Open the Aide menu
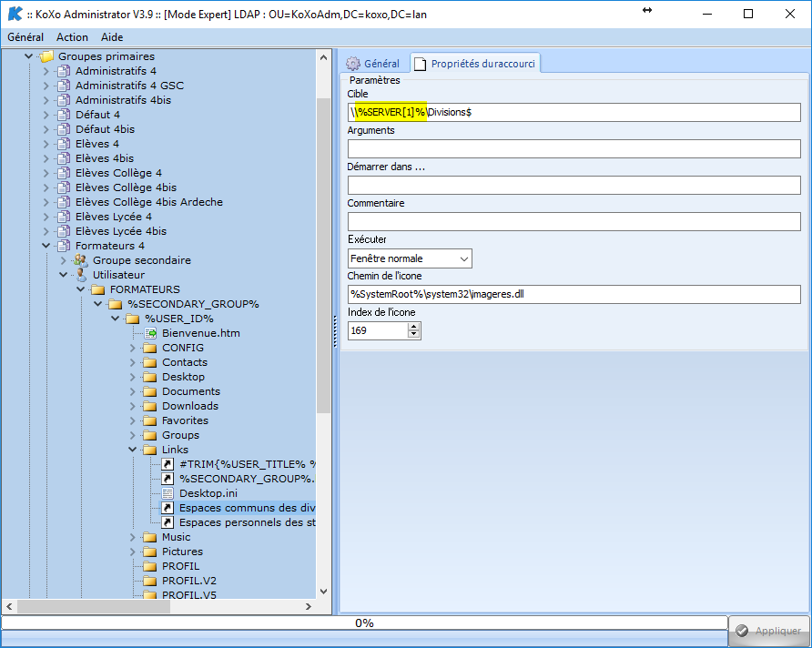The image size is (812, 648). point(112,37)
